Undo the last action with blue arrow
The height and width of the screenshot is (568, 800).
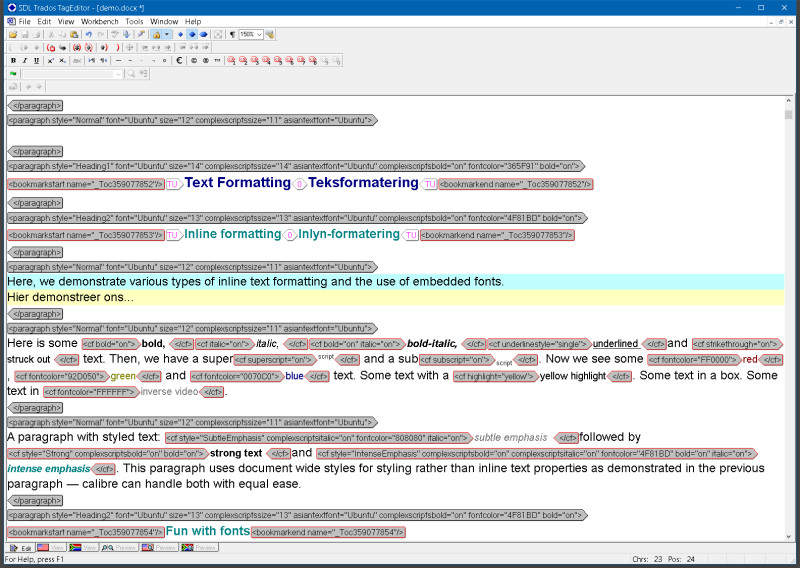pyautogui.click(x=89, y=35)
